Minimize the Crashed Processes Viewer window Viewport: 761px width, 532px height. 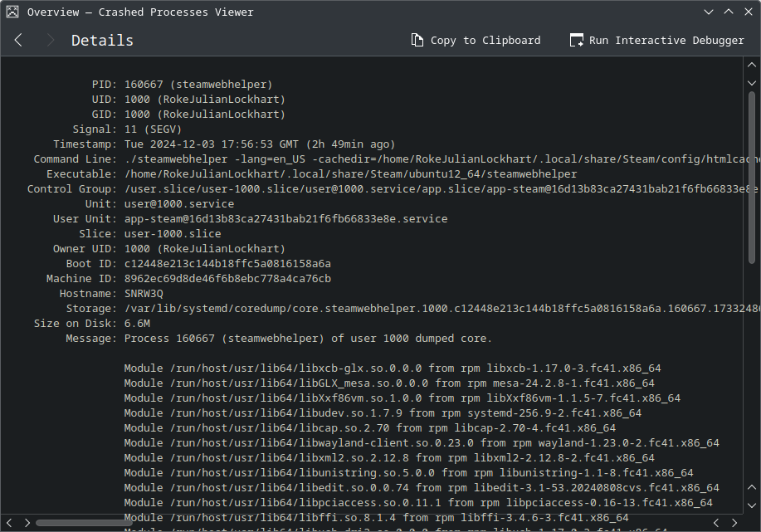point(709,12)
